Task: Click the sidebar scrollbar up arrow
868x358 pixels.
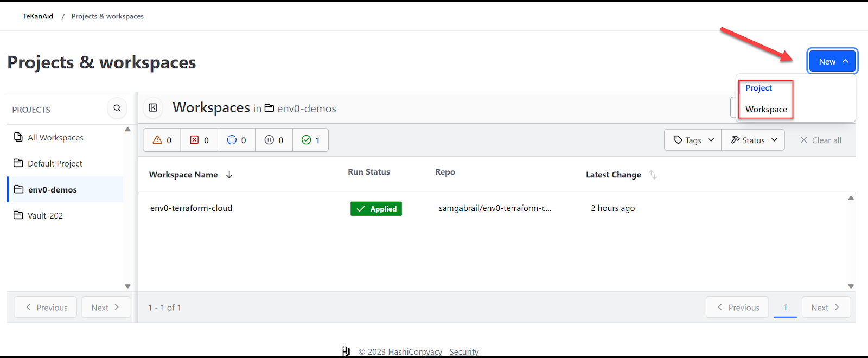Action: pyautogui.click(x=127, y=130)
